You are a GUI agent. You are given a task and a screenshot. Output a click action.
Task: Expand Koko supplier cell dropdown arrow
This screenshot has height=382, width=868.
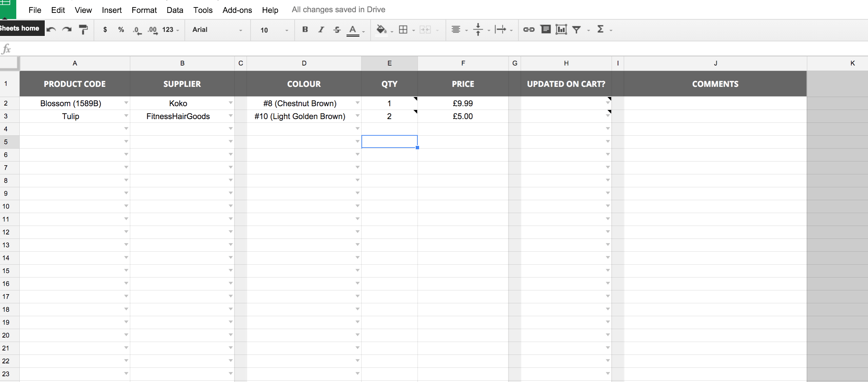coord(231,103)
